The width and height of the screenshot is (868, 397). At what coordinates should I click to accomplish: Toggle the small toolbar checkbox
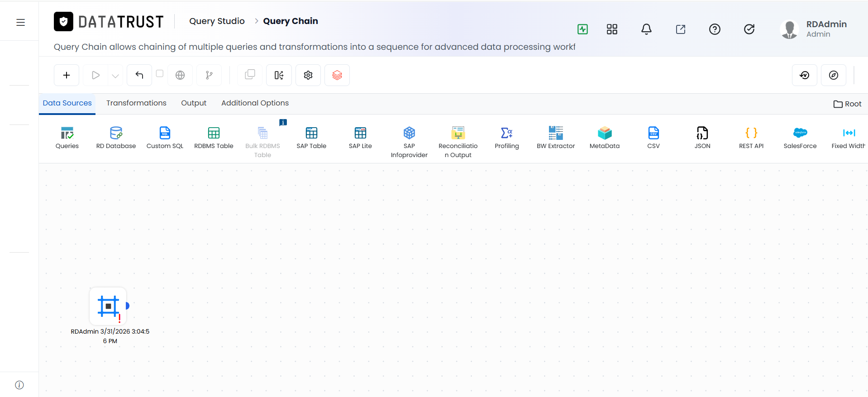click(160, 73)
